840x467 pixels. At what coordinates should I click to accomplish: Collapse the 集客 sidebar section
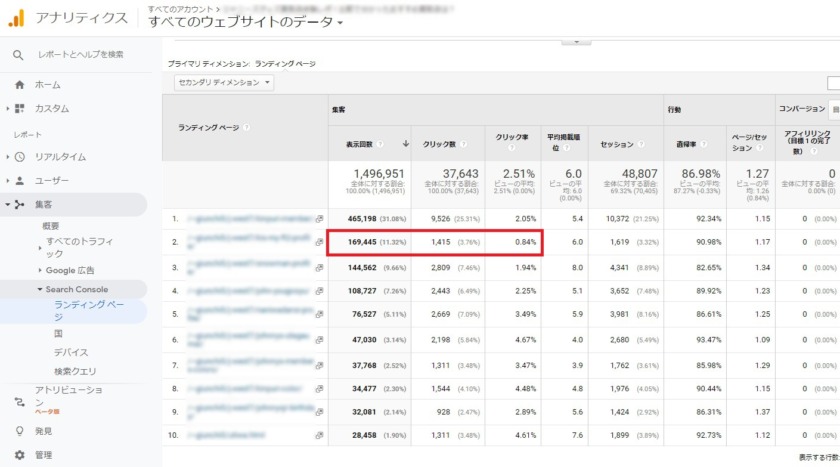pyautogui.click(x=8, y=204)
